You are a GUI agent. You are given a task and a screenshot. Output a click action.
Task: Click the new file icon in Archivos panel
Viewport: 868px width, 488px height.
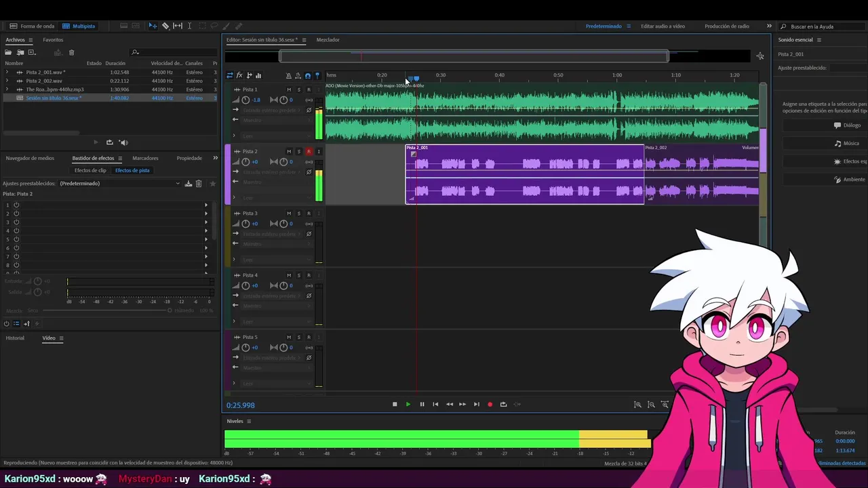point(31,52)
